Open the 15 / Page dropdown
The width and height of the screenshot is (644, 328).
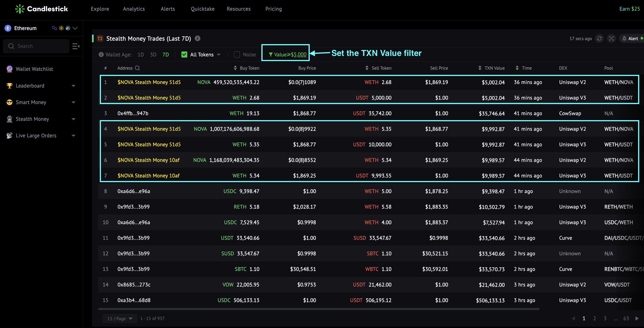(x=119, y=318)
